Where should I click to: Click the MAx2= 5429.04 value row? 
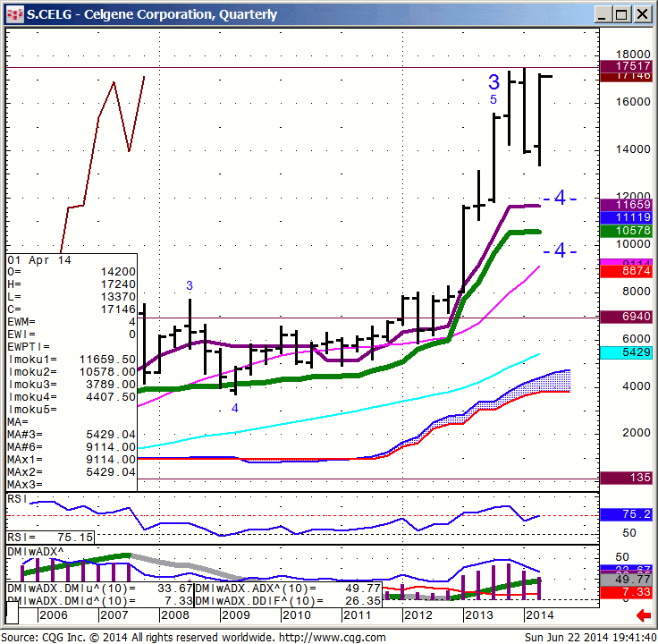pos(72,472)
